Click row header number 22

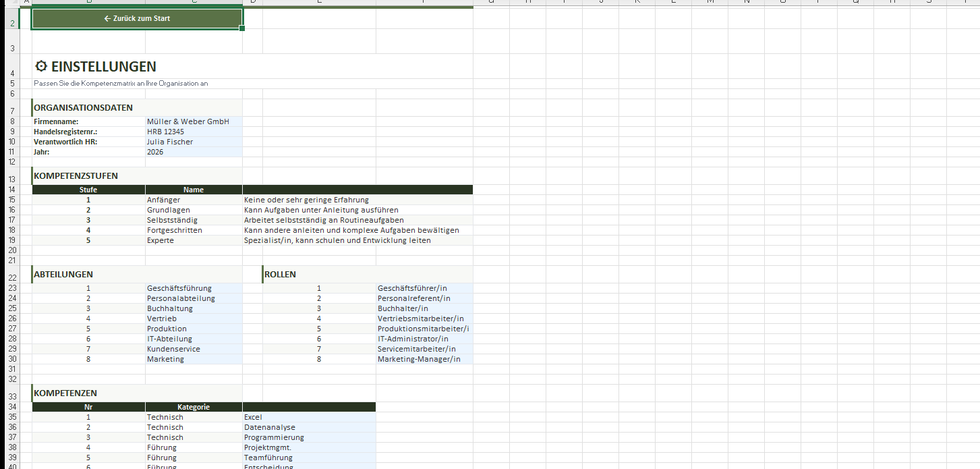pos(13,277)
